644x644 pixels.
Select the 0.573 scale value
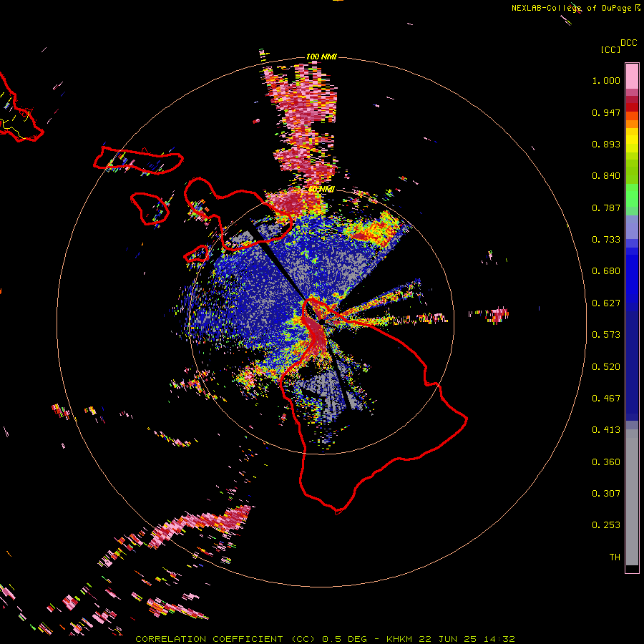tap(606, 335)
